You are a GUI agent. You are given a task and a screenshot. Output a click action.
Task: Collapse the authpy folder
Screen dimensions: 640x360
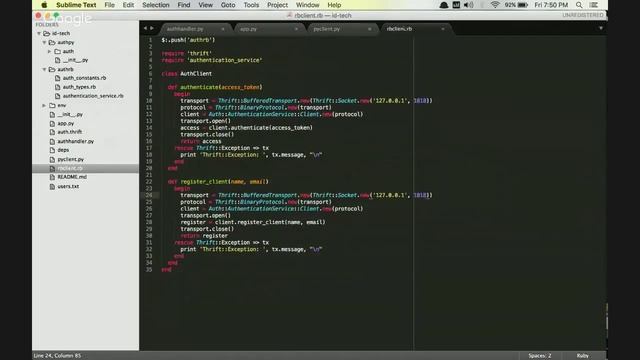point(44,42)
